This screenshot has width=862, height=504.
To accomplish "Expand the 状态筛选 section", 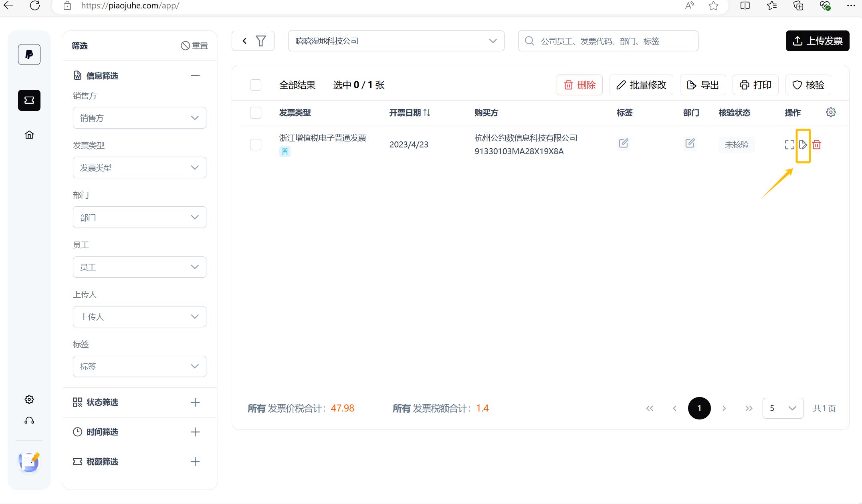I will pos(195,402).
